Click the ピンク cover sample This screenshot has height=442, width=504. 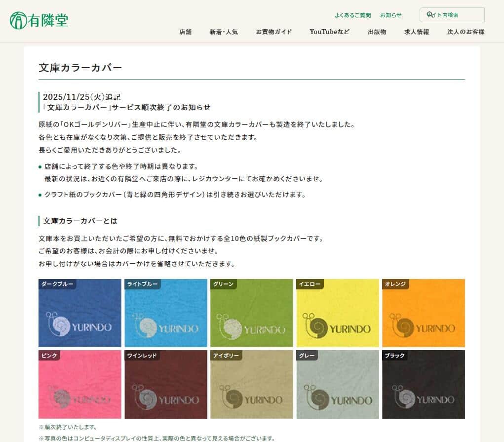pyautogui.click(x=79, y=384)
